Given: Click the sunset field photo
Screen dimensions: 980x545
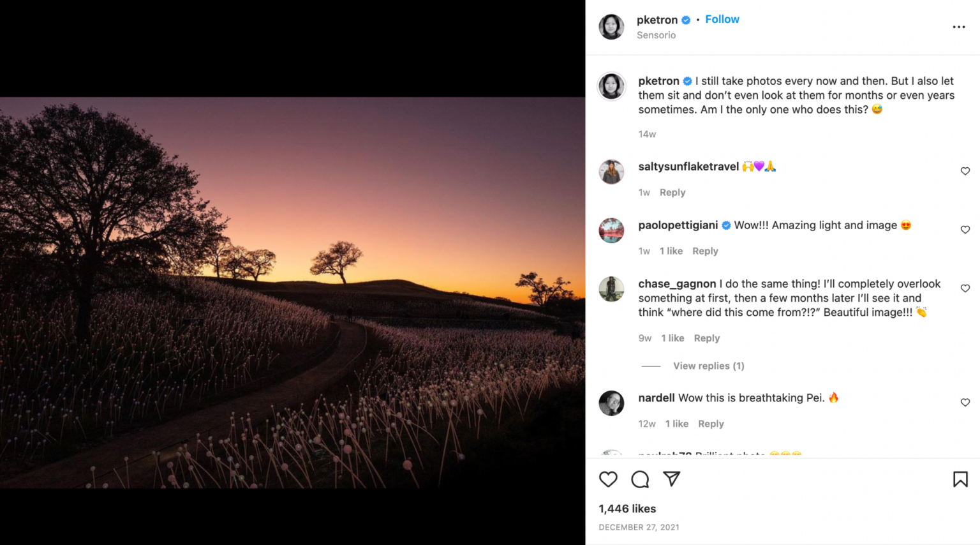Looking at the screenshot, I should tap(292, 293).
